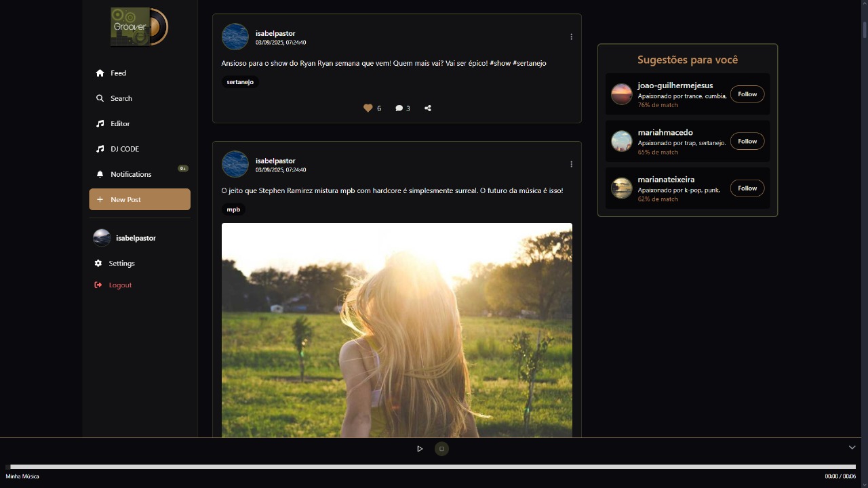Click the playback progress bar

tap(434, 466)
